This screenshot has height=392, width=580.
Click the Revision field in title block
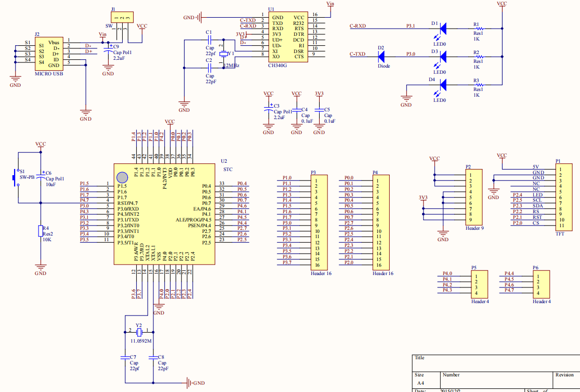[x=566, y=380]
